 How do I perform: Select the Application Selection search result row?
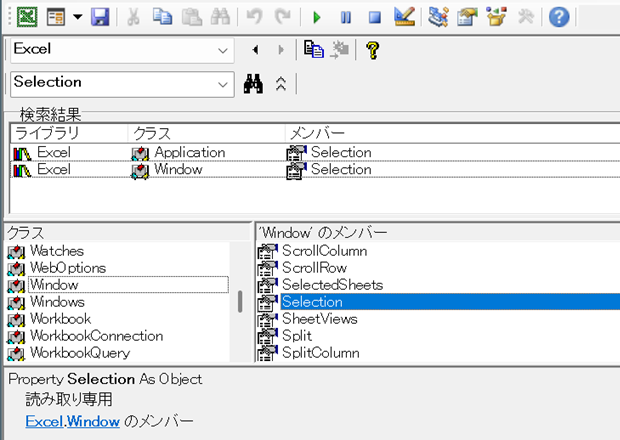point(315,153)
